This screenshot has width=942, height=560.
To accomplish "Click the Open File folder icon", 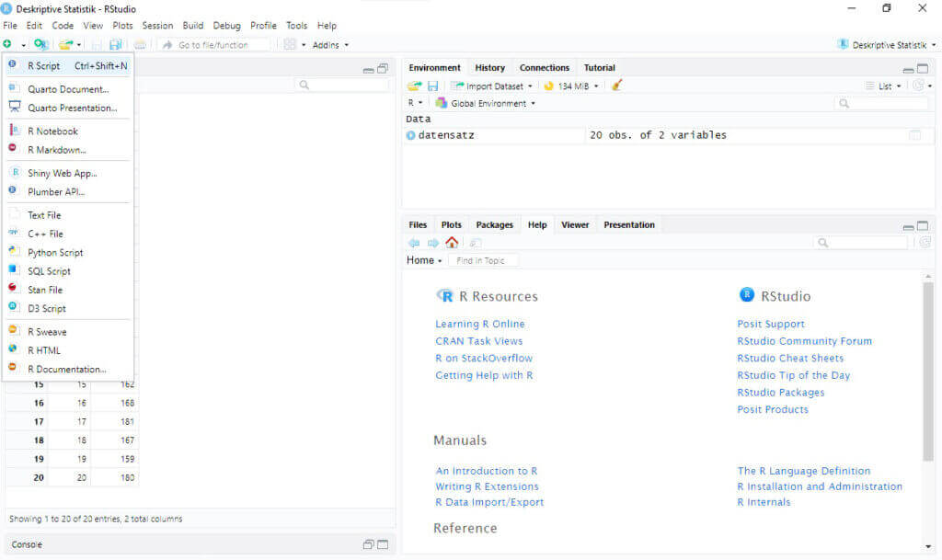I will 65,44.
